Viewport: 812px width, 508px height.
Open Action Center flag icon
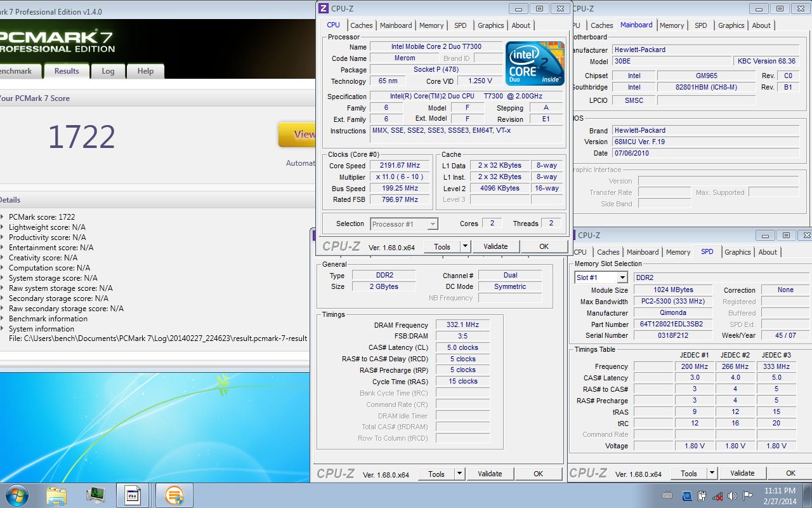(748, 496)
